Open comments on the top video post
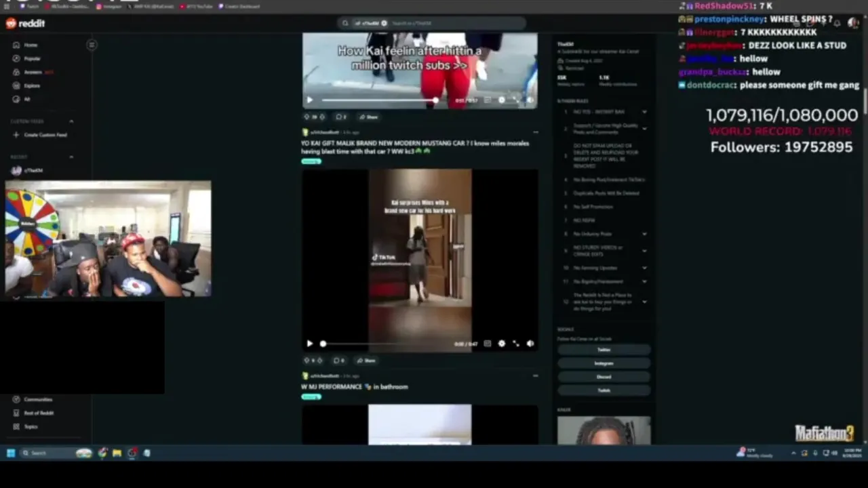This screenshot has height=488, width=868. [x=341, y=117]
